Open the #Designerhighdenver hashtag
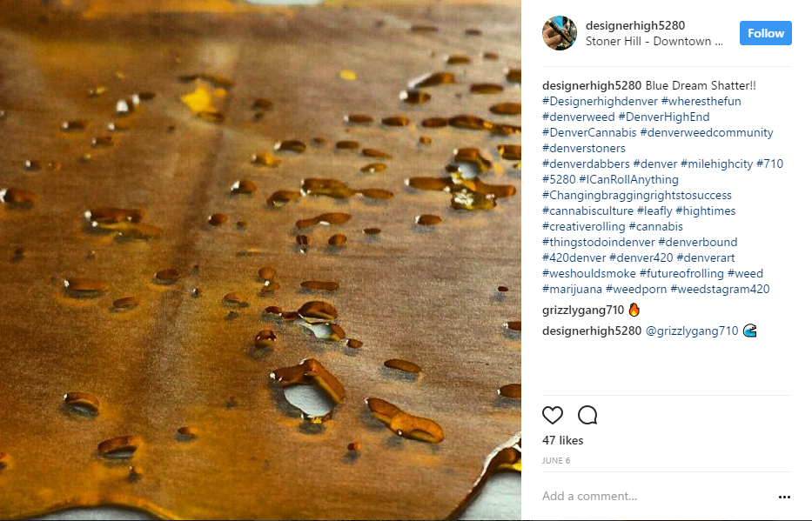Image resolution: width=812 pixels, height=521 pixels. pyautogui.click(x=600, y=102)
